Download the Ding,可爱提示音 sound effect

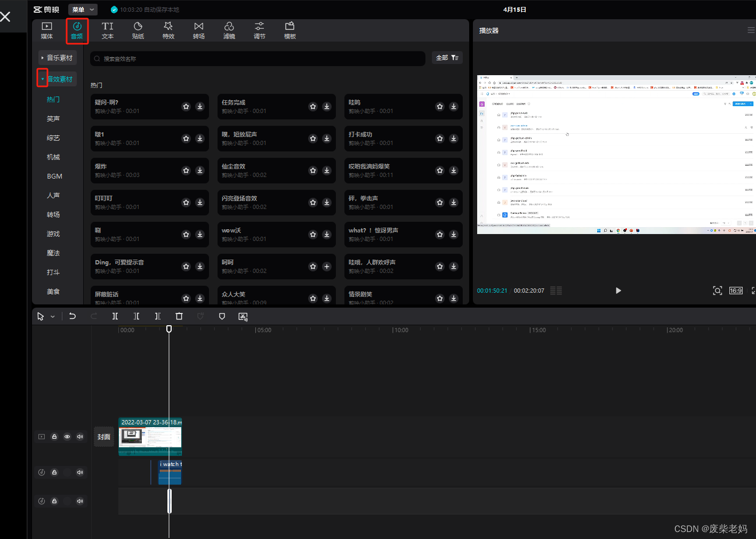(200, 267)
